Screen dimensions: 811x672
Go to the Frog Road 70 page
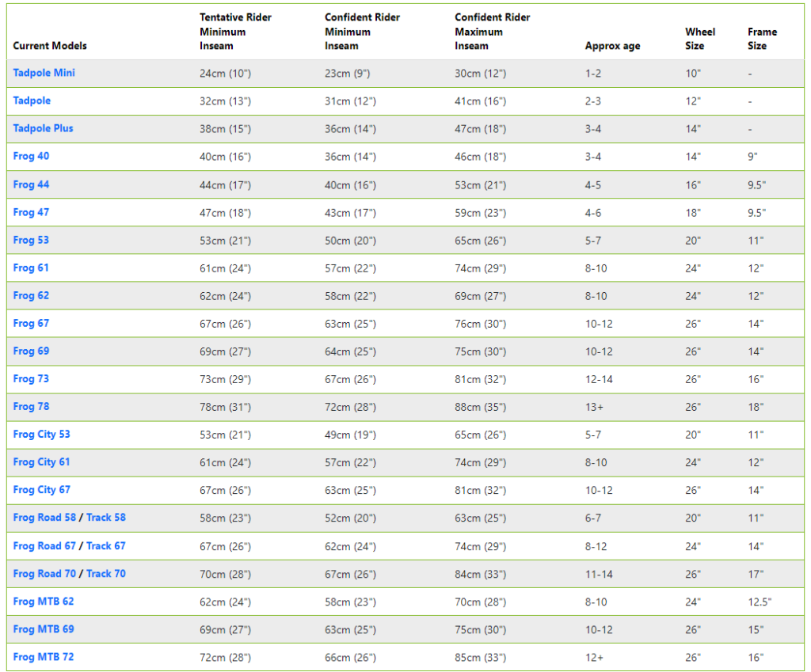(44, 573)
